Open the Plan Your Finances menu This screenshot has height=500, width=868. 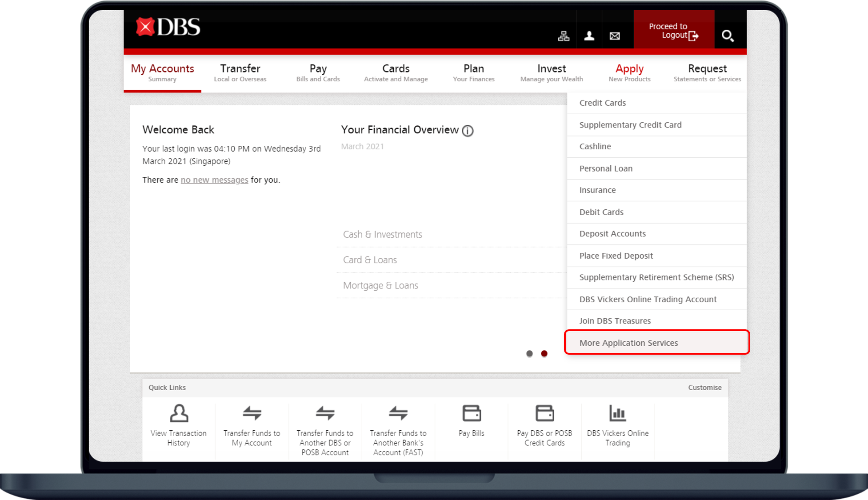pos(474,73)
